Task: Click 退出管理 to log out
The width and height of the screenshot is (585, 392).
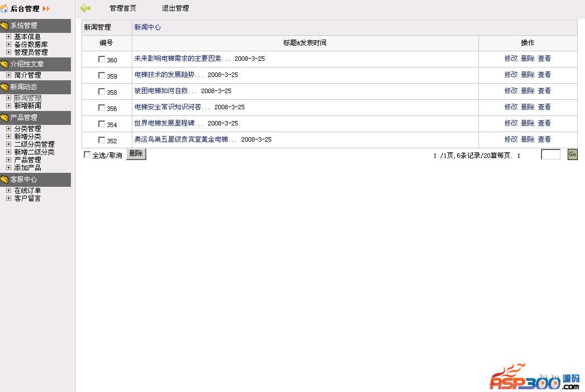Action: click(175, 8)
